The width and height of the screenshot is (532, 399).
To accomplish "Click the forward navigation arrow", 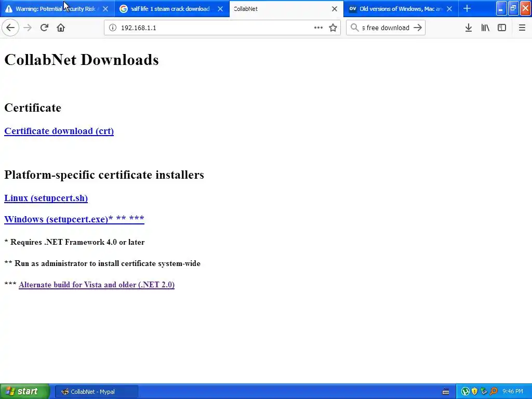I will [x=28, y=28].
